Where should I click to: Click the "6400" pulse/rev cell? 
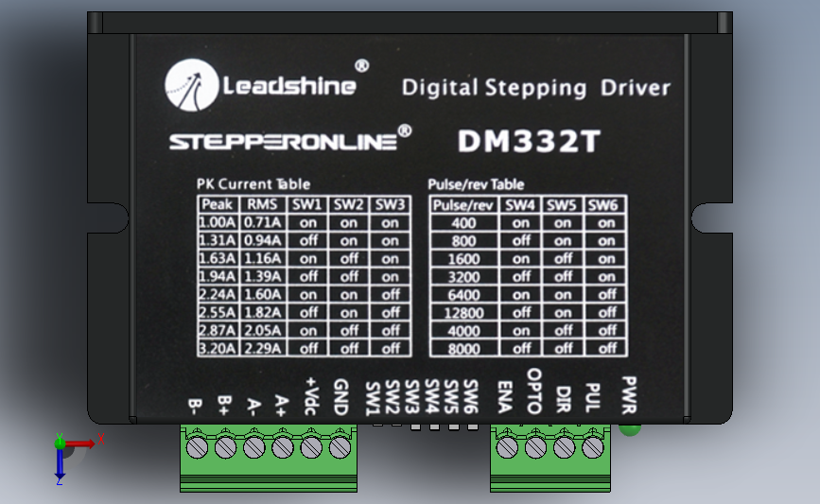click(x=463, y=295)
